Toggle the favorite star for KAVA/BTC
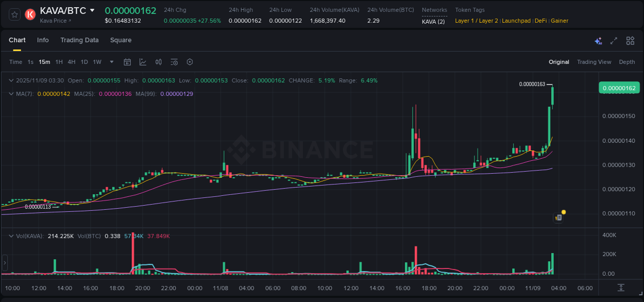This screenshot has width=644, height=302. coord(14,14)
